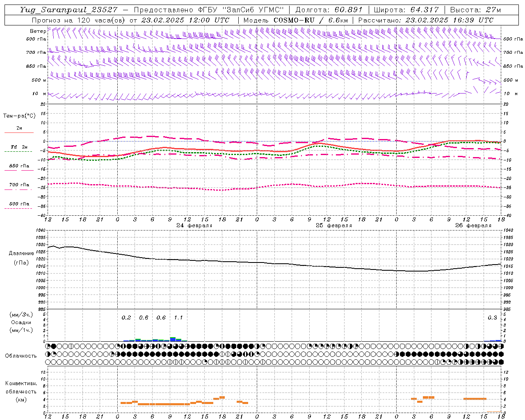The width and height of the screenshot is (525, 420).
Task: Click the station title Yug_Saranpaul_23527
Action: tap(68, 10)
